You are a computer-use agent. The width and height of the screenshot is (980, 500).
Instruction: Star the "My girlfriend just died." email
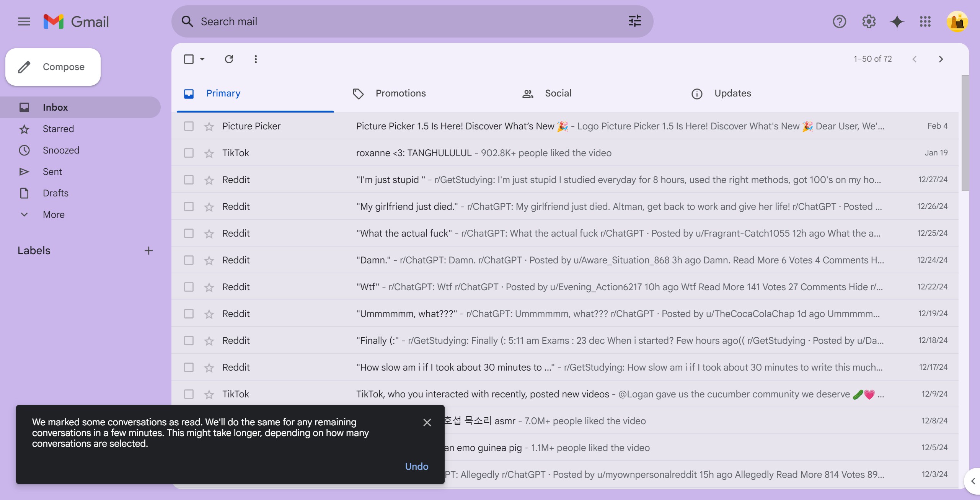point(209,207)
